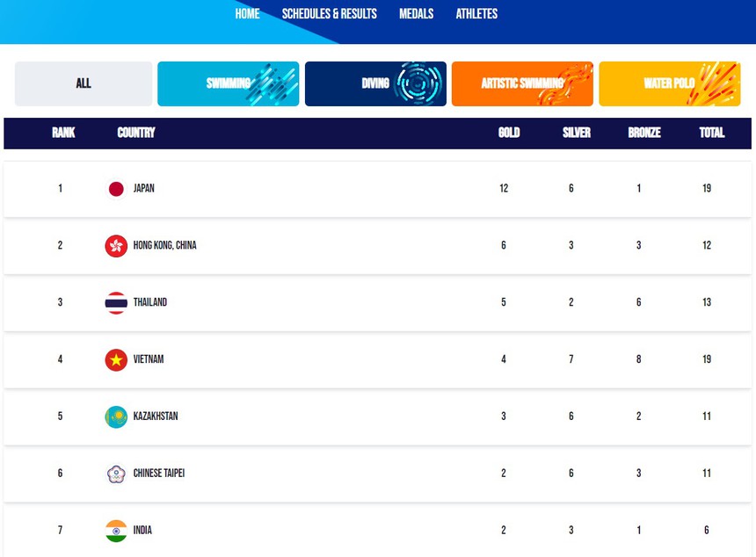Switch to the SWIMMING filter tab

[x=228, y=83]
